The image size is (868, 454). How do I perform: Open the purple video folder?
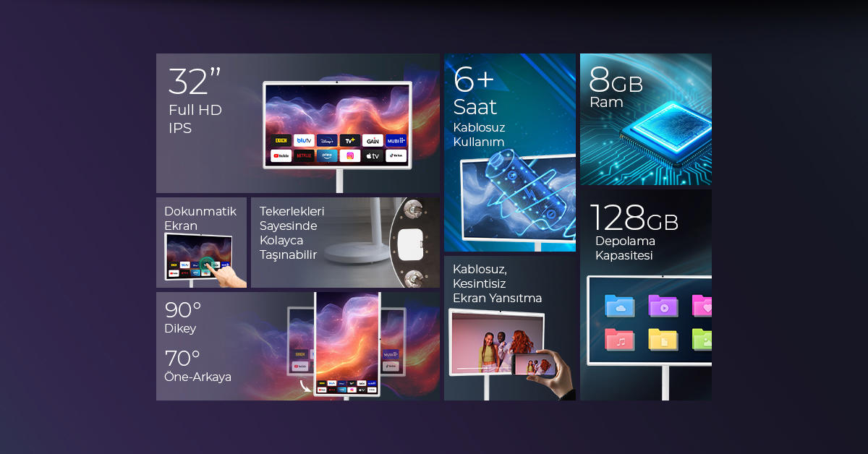pyautogui.click(x=663, y=306)
